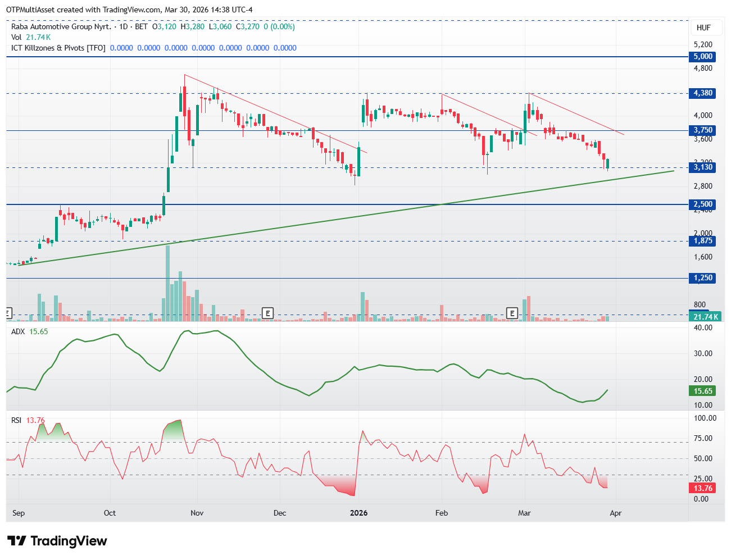Image resolution: width=731 pixels, height=560 pixels.
Task: Select the RSI indicator label
Action: pos(17,420)
